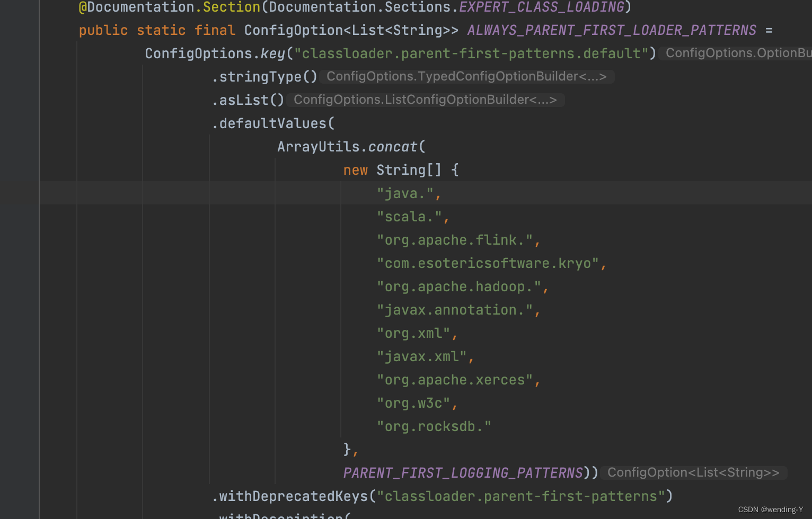Click the key method call
This screenshot has width=812, height=519.
(x=273, y=53)
